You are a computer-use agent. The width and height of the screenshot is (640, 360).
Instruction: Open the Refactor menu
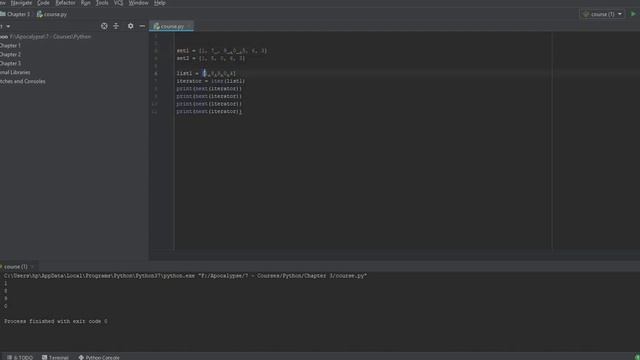click(x=65, y=3)
